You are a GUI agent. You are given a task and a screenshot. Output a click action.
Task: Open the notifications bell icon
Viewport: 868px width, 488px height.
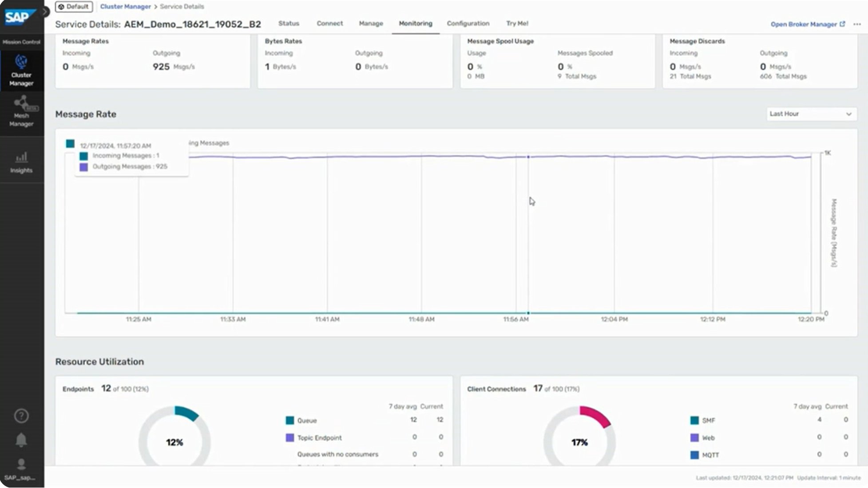(21, 440)
